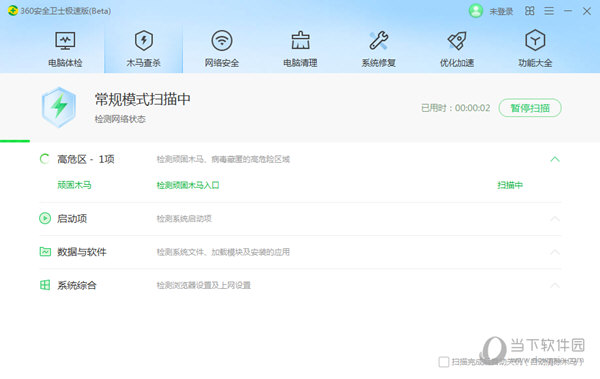The width and height of the screenshot is (600, 379).
Task: Click the 数据与软件 folder icon
Action: pyautogui.click(x=45, y=252)
